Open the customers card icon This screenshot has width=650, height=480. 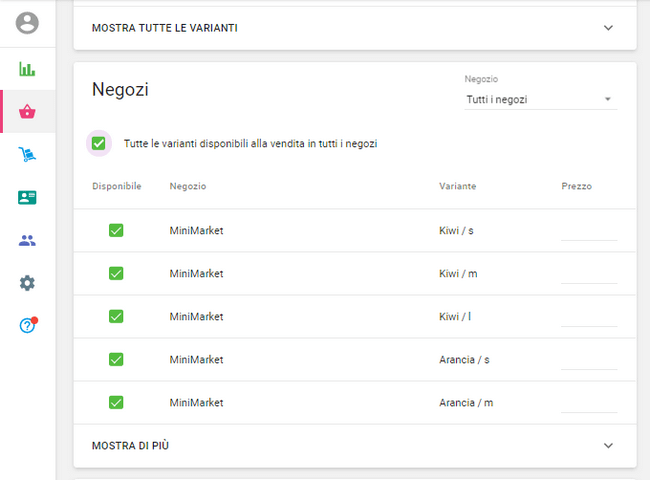click(27, 197)
